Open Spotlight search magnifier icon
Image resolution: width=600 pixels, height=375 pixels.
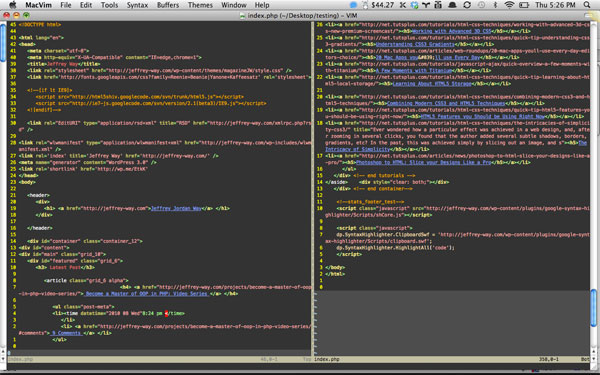coord(587,5)
